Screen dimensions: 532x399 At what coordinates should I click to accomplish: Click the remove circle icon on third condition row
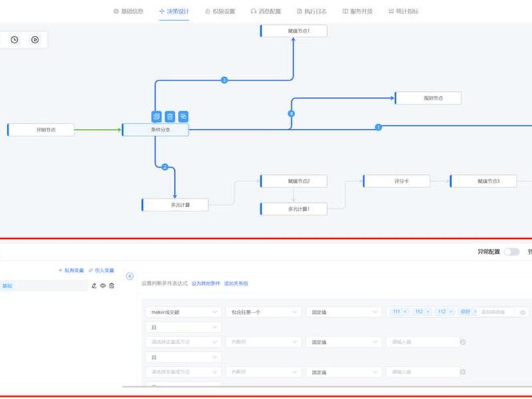[x=462, y=372]
